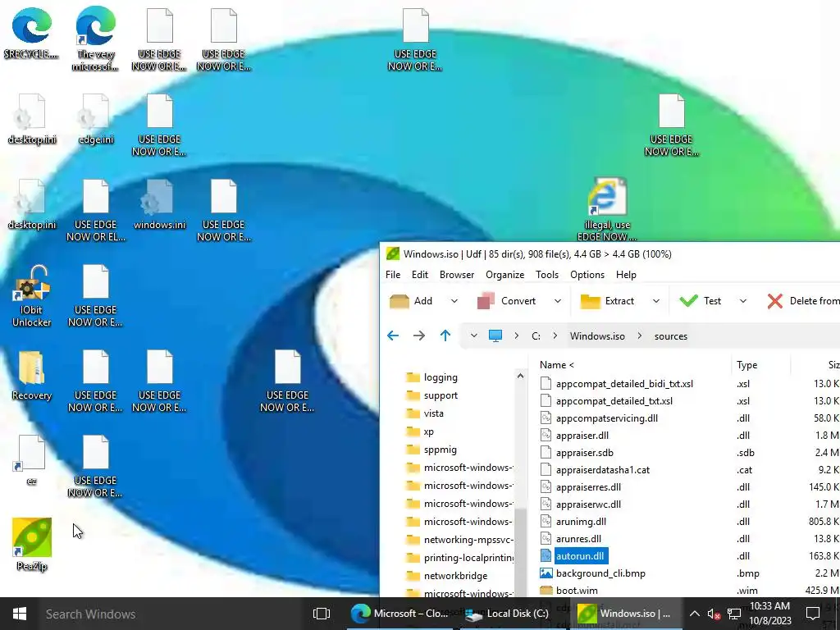Screen dimensions: 840x630
Task: Expand the chevron after computer icon
Action: click(517, 336)
